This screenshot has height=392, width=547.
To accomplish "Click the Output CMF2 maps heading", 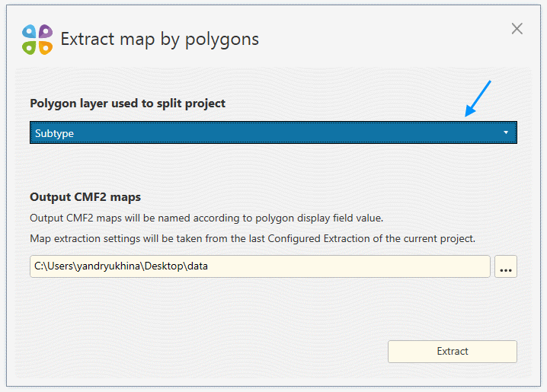I will click(85, 197).
